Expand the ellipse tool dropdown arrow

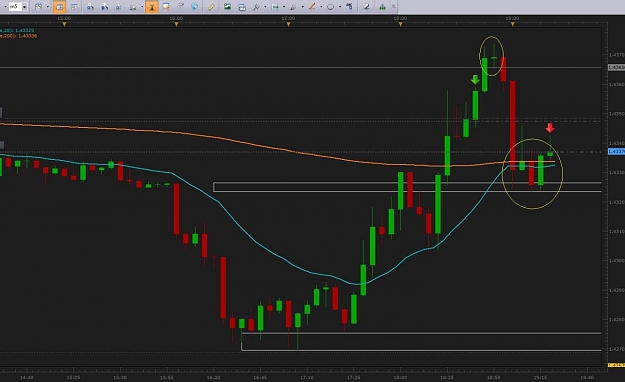tap(340, 7)
